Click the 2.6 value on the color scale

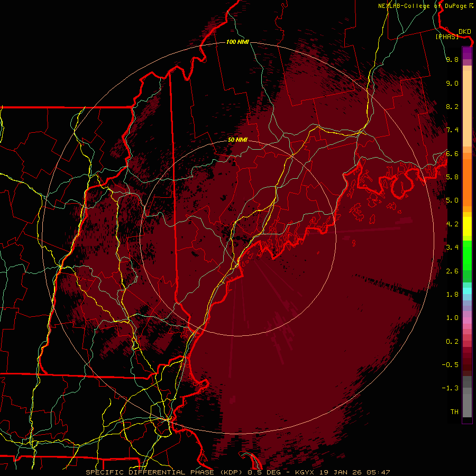[452, 271]
